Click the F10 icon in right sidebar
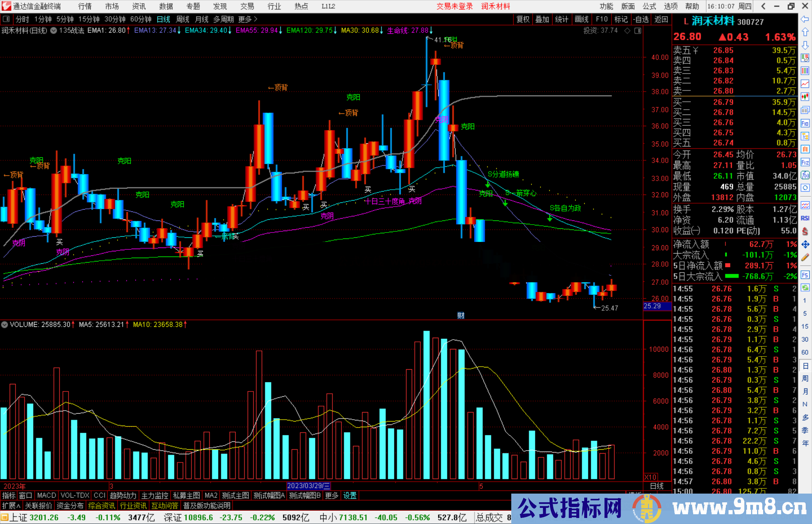This screenshot has width=812, height=524. [x=805, y=123]
